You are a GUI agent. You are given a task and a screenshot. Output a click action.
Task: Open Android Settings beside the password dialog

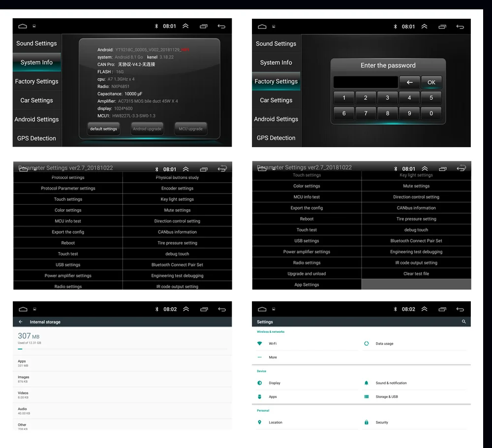point(276,119)
